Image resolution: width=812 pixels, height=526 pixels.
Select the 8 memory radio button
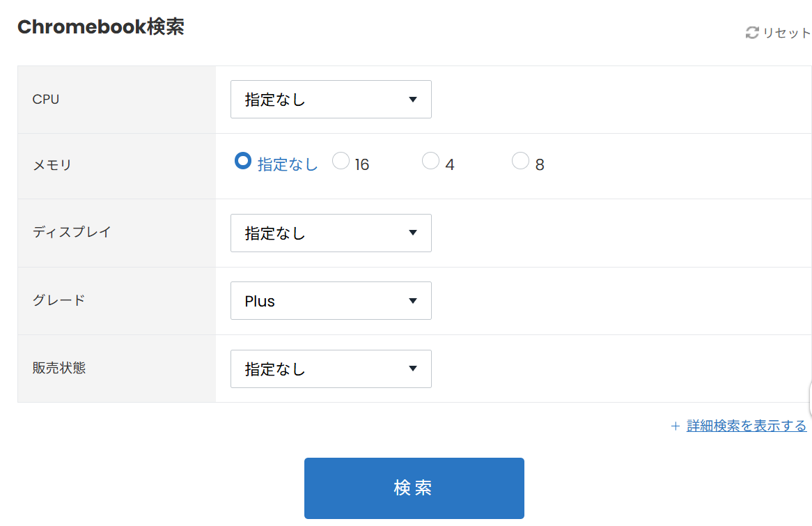pyautogui.click(x=520, y=161)
